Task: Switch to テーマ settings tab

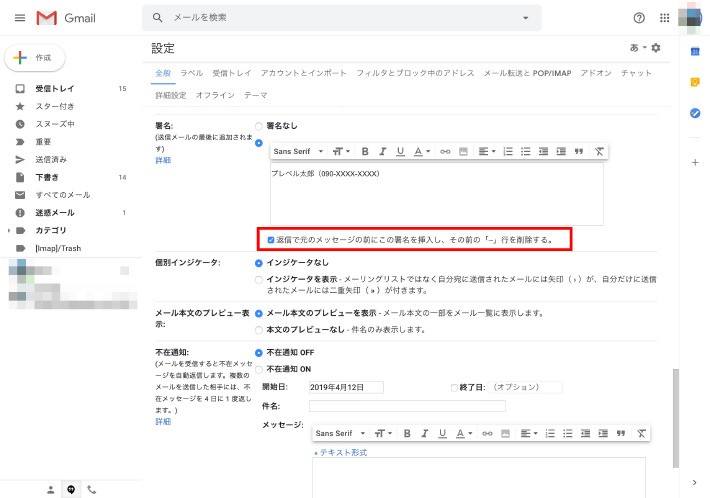Action: [x=255, y=95]
